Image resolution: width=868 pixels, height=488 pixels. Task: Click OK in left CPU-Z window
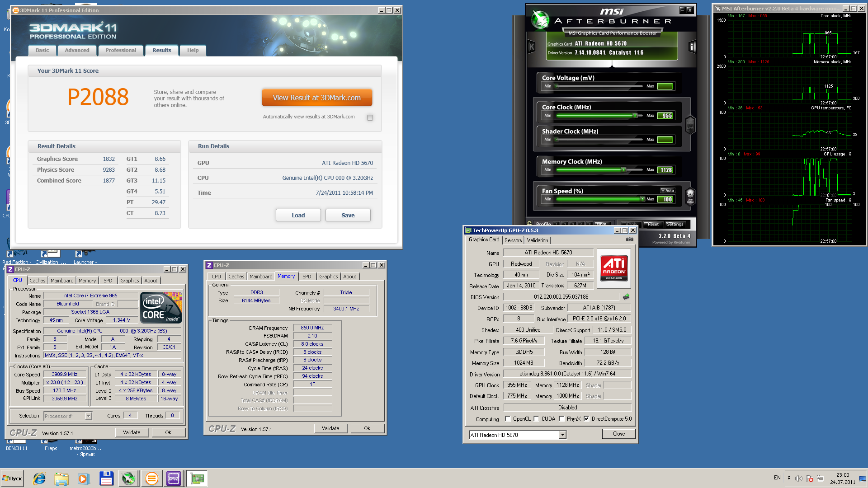tap(168, 432)
